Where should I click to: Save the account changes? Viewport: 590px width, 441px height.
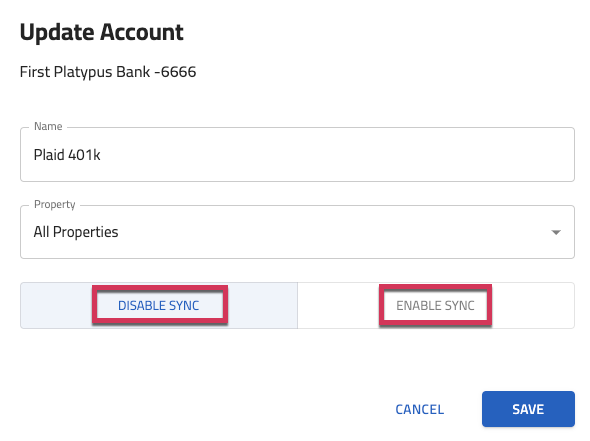[528, 409]
